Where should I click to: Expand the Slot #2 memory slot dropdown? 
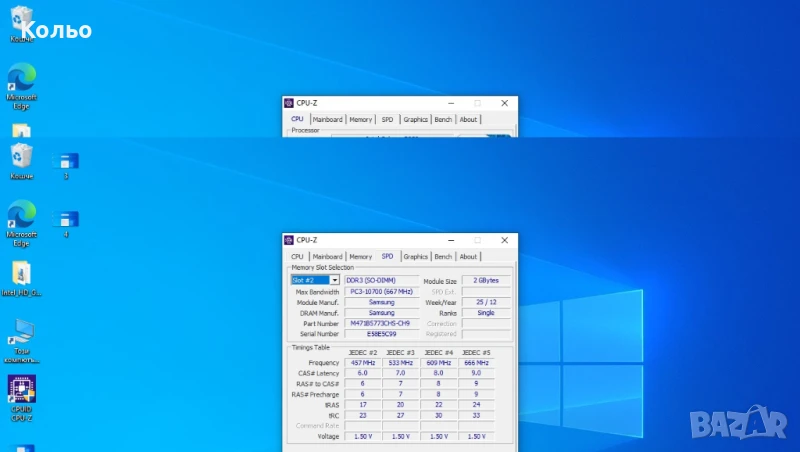tap(334, 281)
